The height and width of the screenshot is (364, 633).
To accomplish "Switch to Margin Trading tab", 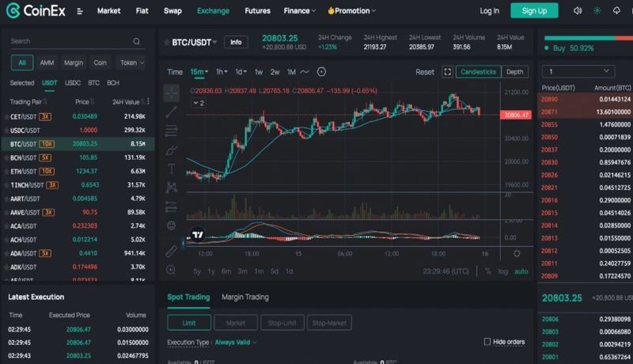I will coord(245,297).
